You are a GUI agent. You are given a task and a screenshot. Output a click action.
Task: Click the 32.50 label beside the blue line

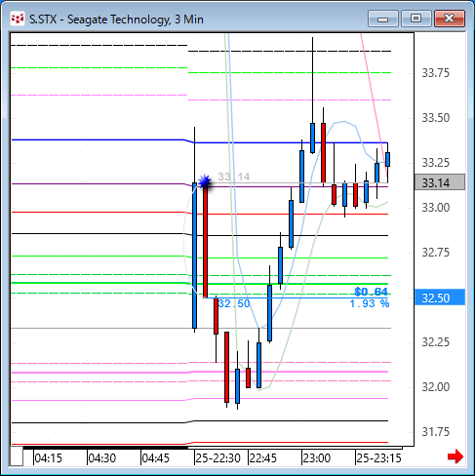click(x=234, y=303)
